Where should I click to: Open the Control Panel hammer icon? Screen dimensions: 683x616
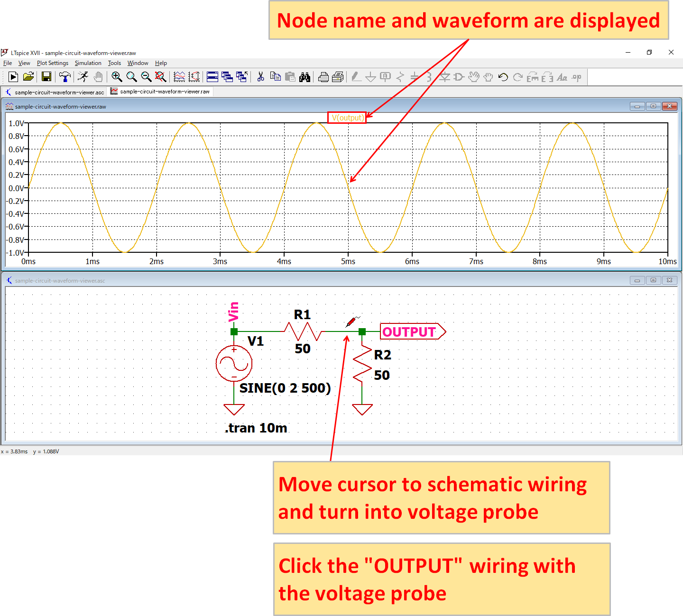[x=65, y=77]
